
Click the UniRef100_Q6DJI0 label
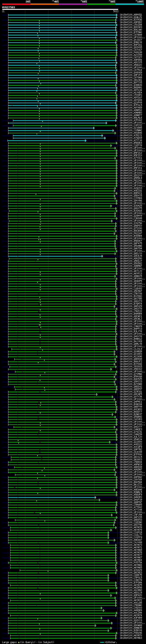(x=131, y=254)
